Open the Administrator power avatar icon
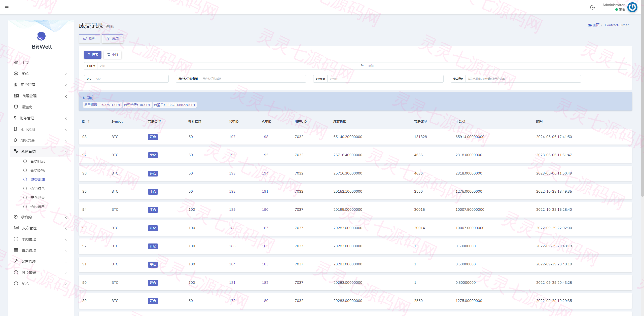 pos(632,7)
